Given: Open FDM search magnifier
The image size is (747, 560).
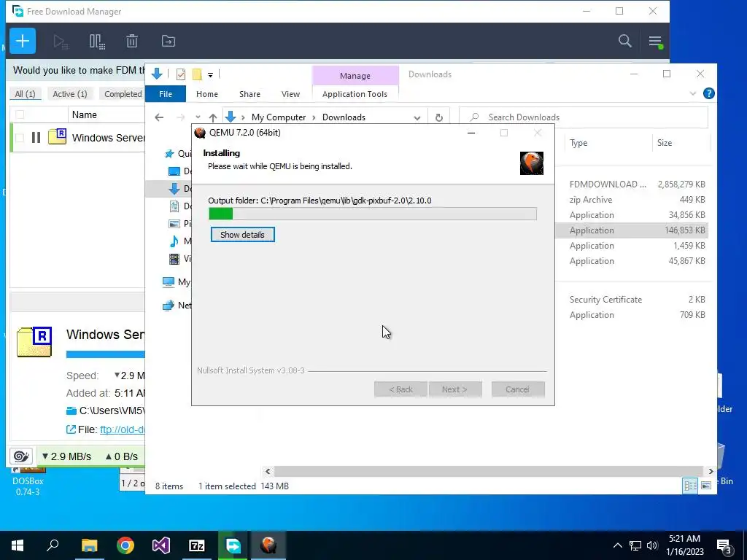Looking at the screenshot, I should coord(624,41).
